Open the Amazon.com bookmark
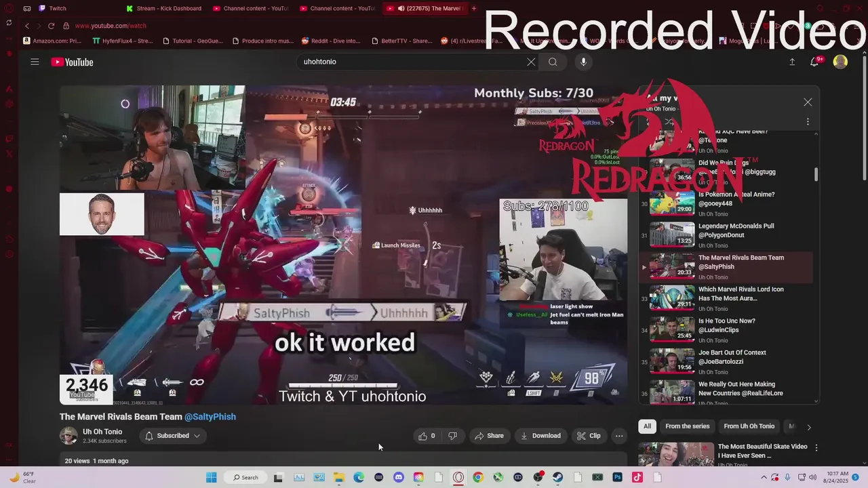Viewport: 868px width, 488px height. coord(52,41)
